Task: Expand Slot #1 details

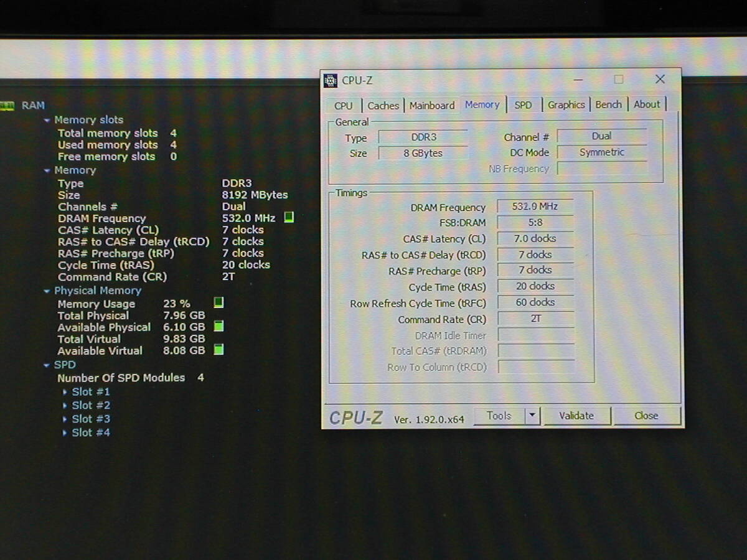Action: 65,392
